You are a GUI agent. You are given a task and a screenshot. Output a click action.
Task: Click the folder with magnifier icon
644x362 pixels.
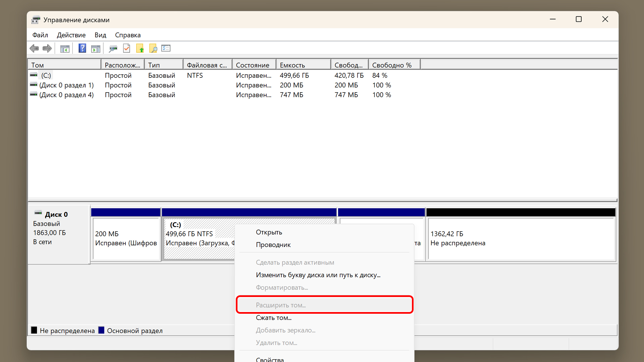153,49
